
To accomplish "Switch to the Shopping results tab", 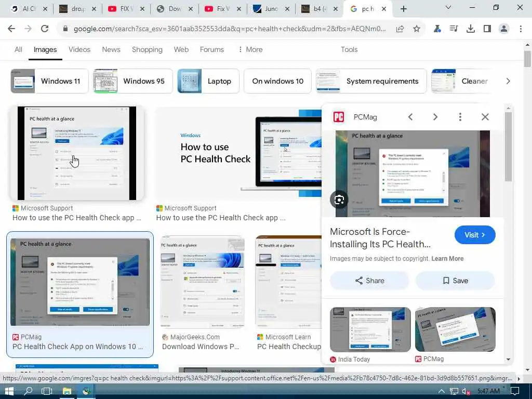I will point(147,49).
